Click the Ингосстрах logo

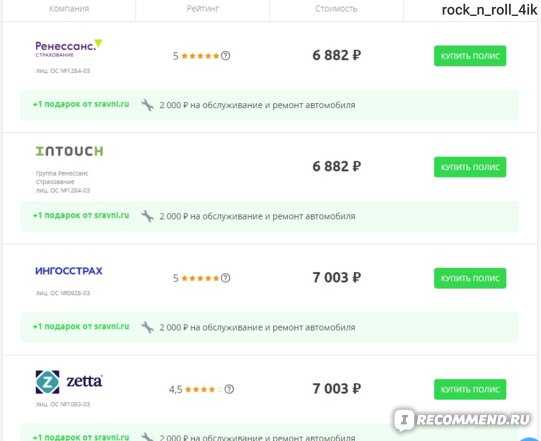point(69,271)
